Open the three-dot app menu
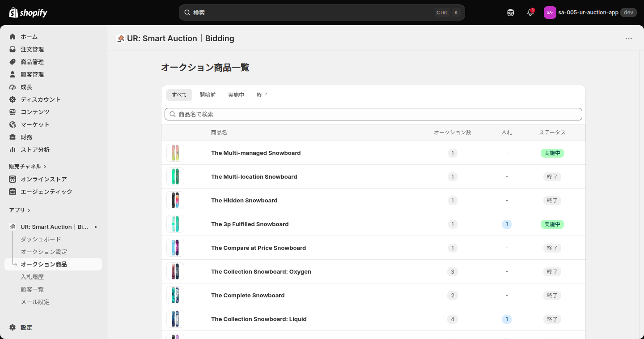The width and height of the screenshot is (644, 339). (629, 39)
